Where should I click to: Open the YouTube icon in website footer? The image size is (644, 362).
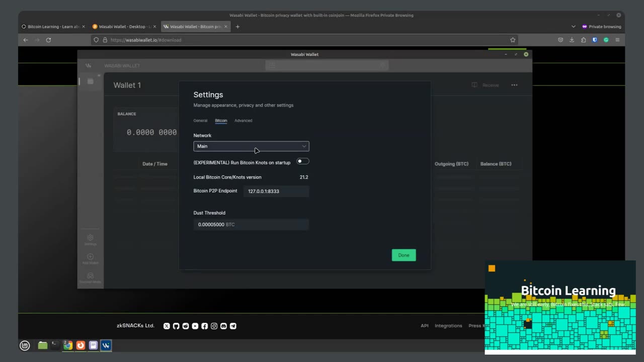(x=195, y=326)
